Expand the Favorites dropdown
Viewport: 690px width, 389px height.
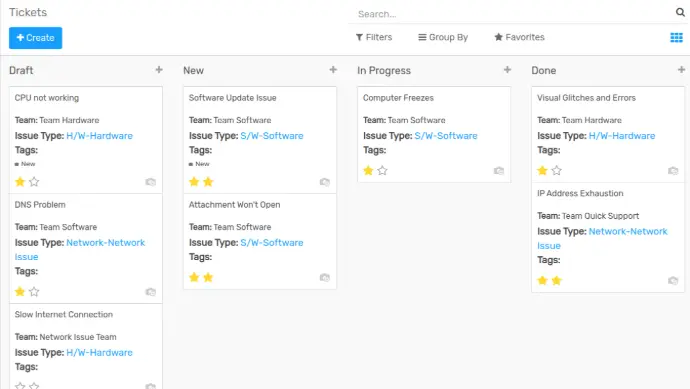coord(519,37)
